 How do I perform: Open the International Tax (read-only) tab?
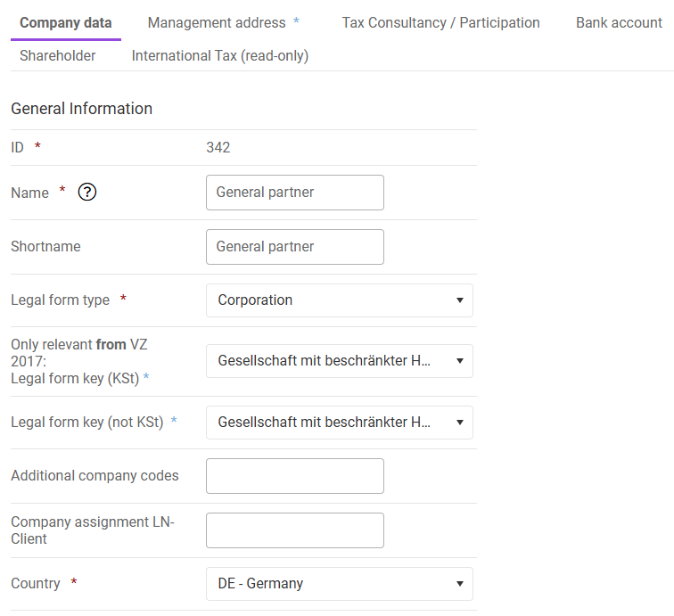click(x=220, y=56)
